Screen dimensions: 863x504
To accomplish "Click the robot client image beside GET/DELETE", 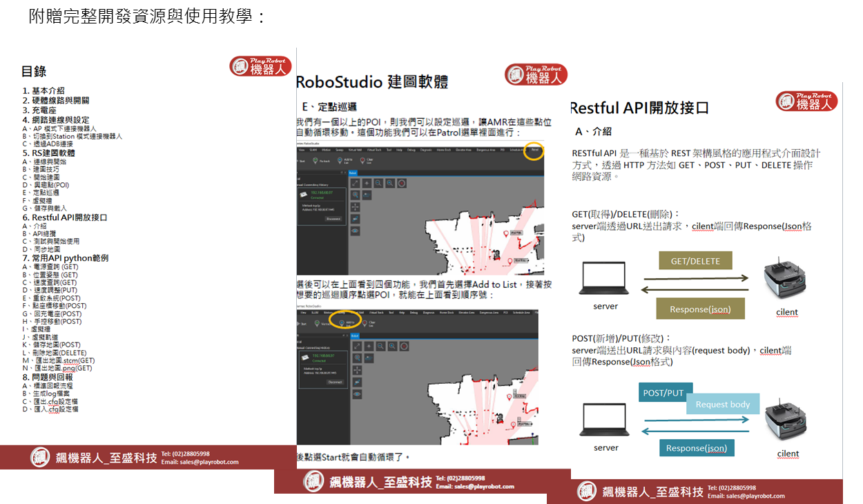I will pos(786,280).
